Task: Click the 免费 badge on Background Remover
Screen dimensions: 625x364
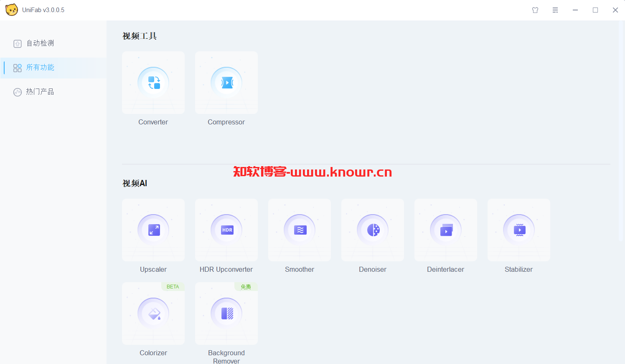Action: [246, 287]
